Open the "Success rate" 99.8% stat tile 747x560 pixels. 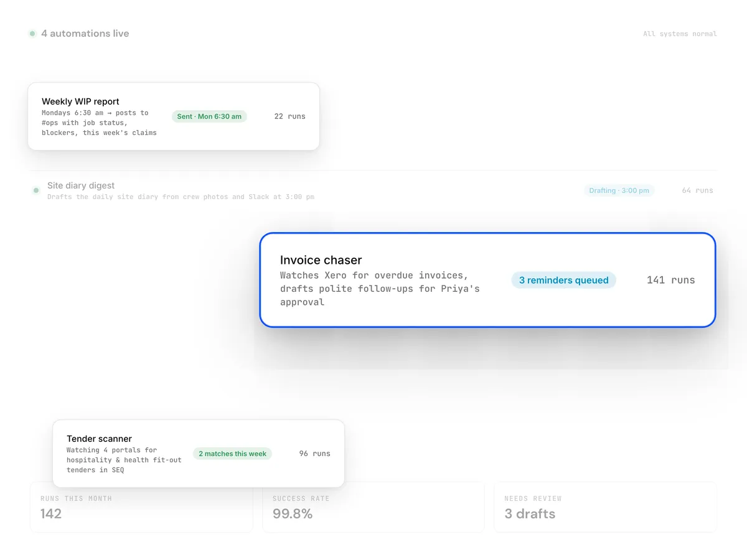tap(374, 507)
